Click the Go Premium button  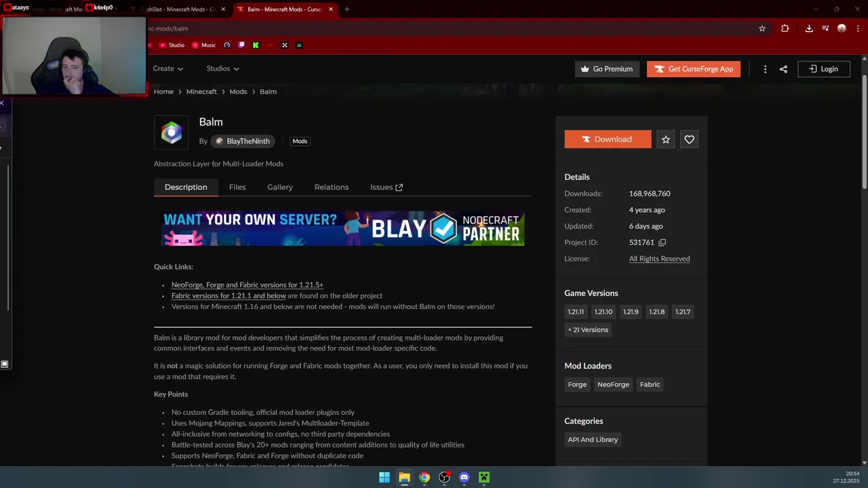(x=608, y=68)
